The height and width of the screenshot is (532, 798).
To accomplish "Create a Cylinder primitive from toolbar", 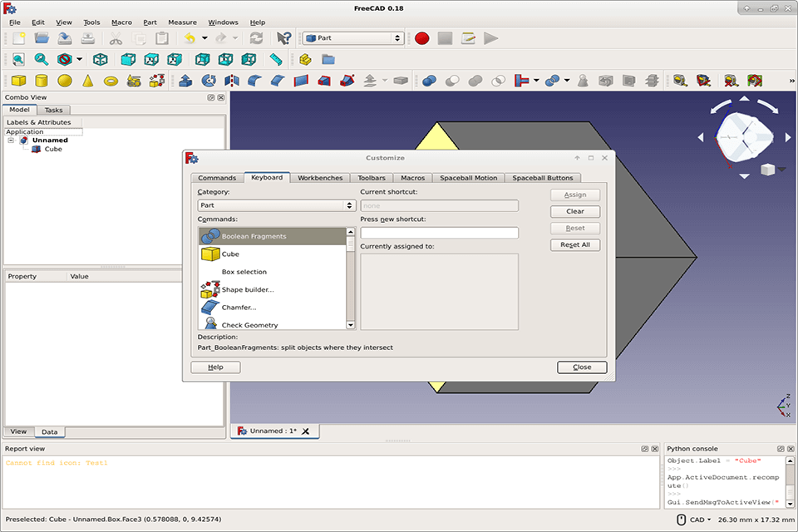I will pyautogui.click(x=42, y=81).
